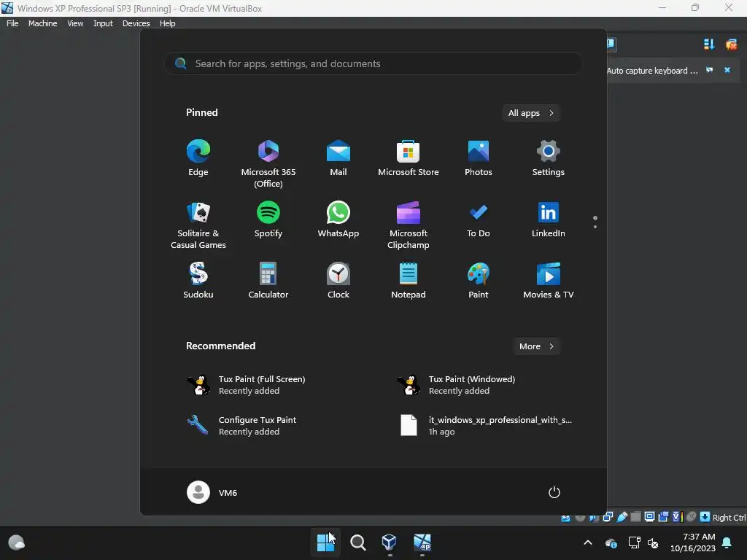Toggle VirtualBox notification center icon

(611, 44)
